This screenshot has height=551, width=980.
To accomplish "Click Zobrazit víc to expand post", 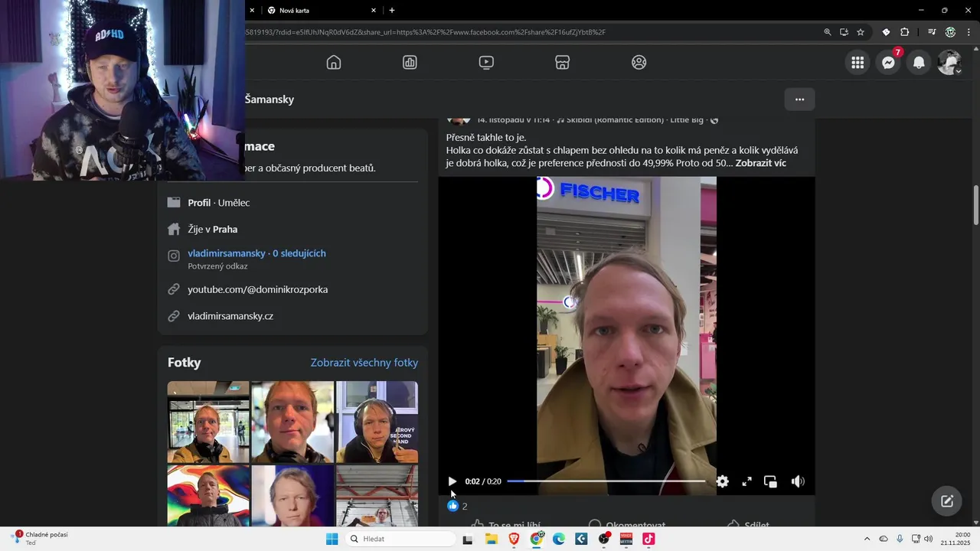I will click(x=760, y=163).
